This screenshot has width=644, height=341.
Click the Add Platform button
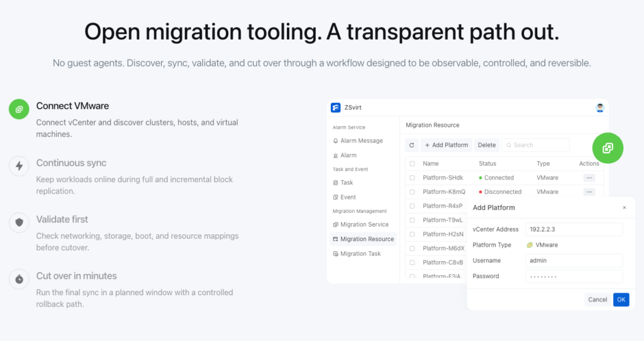(x=447, y=145)
